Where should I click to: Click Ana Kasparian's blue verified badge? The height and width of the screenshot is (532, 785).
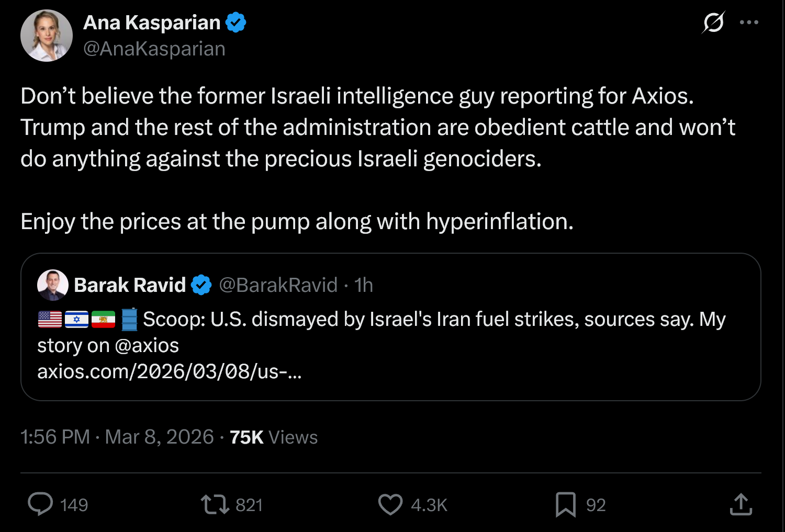click(235, 22)
